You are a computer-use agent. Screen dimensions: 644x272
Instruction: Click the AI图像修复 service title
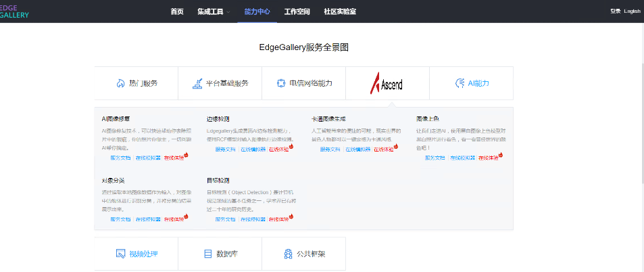click(116, 119)
